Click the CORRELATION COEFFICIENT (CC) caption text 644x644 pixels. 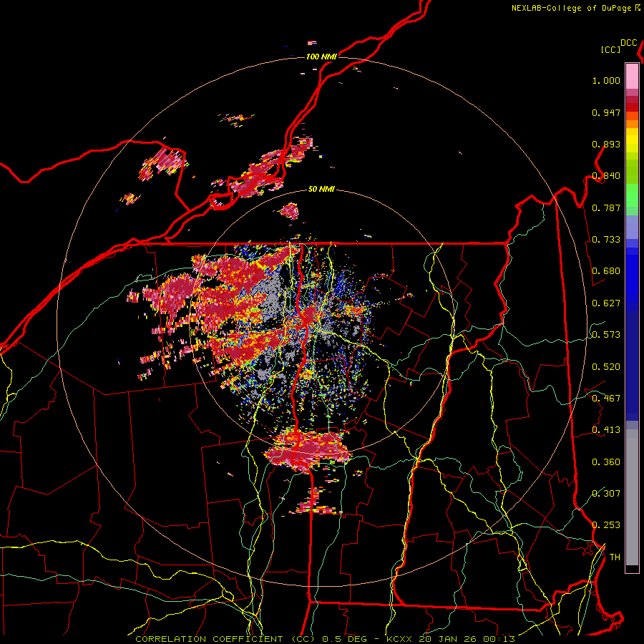(225, 639)
